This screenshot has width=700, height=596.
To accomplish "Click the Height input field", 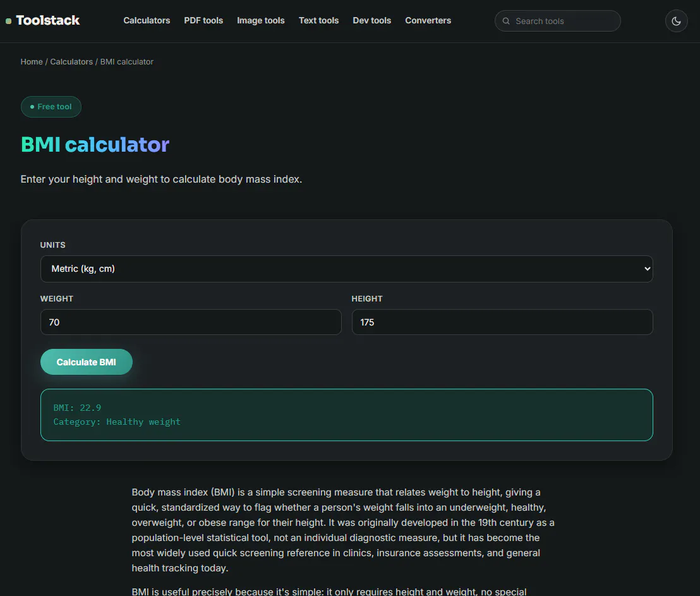I will pos(502,322).
